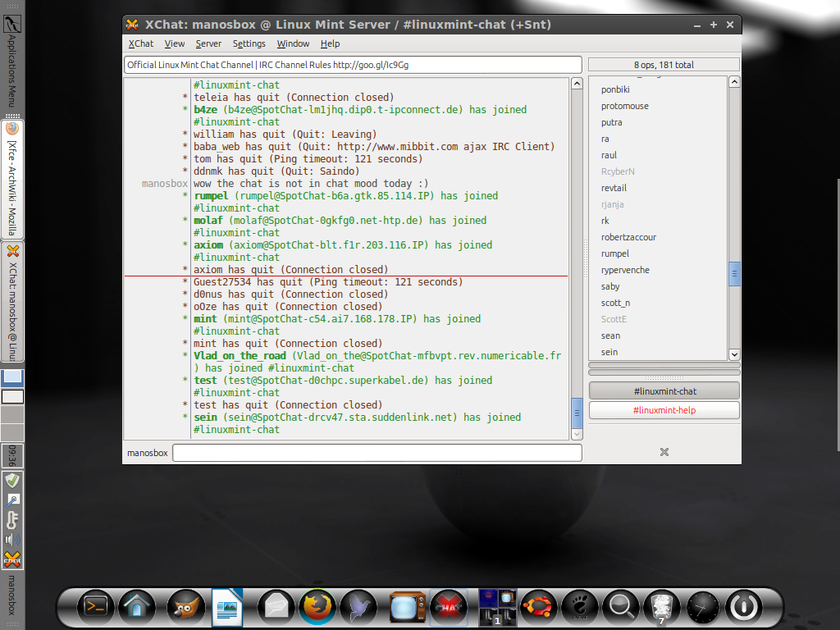Launch Firefox from the dock

tap(317, 607)
